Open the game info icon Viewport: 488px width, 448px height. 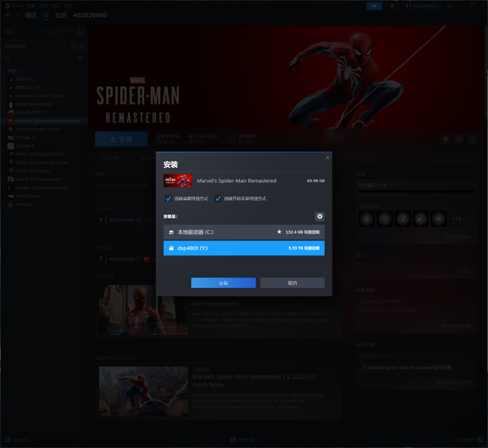[x=459, y=139]
